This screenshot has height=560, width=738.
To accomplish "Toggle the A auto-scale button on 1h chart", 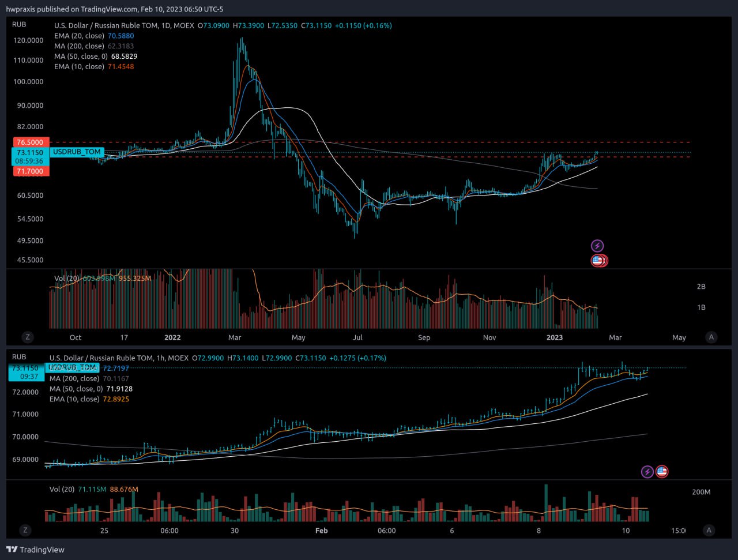I will click(709, 530).
